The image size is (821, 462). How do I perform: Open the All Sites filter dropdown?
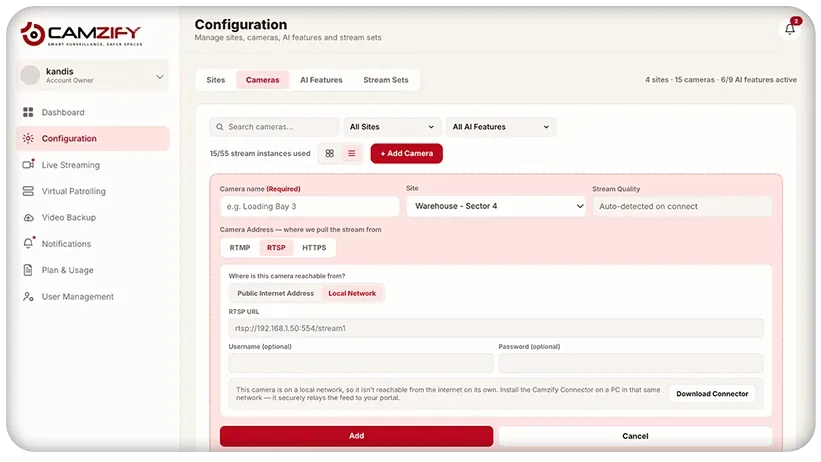click(391, 127)
